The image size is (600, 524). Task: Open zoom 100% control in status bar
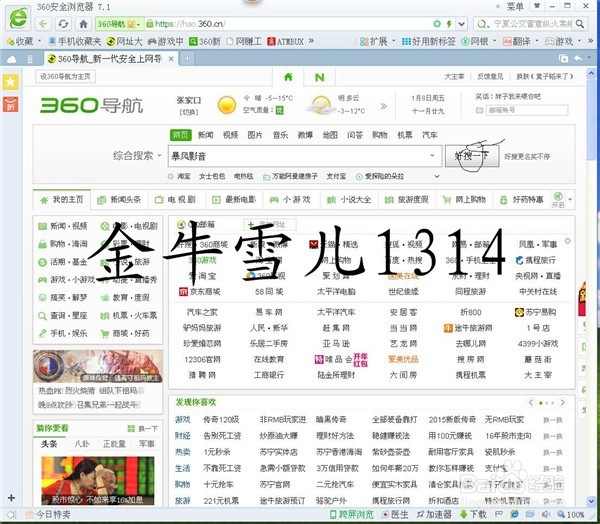(571, 515)
